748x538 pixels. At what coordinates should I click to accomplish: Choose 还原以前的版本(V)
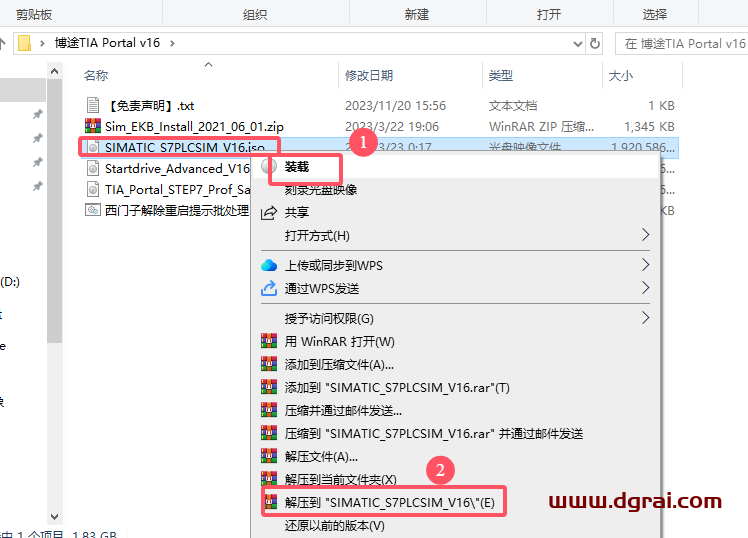334,526
